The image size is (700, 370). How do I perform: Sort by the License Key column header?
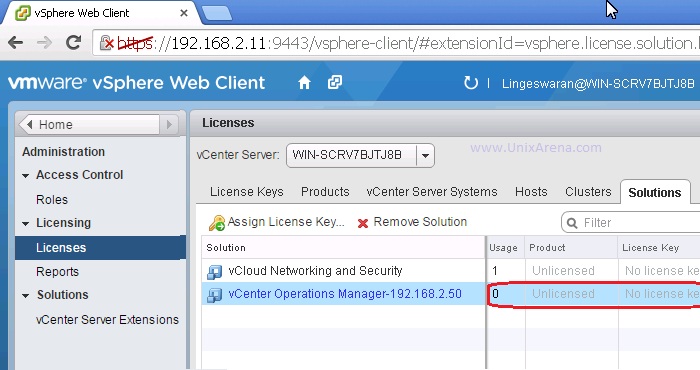coord(659,248)
